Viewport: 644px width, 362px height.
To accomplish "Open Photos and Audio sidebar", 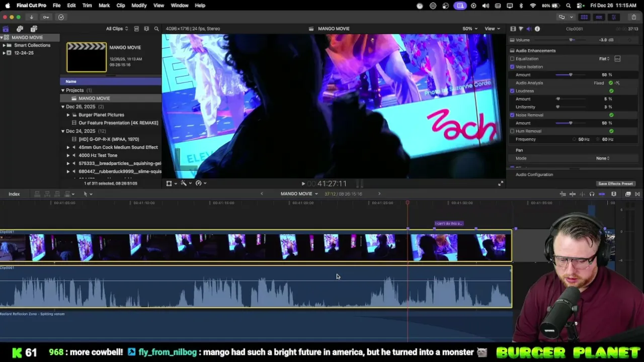I will tap(20, 29).
